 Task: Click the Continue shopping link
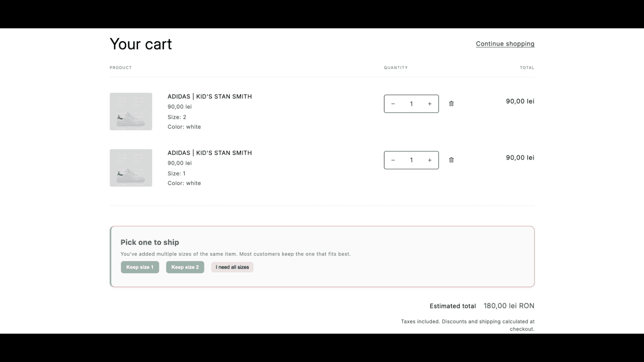tap(505, 44)
